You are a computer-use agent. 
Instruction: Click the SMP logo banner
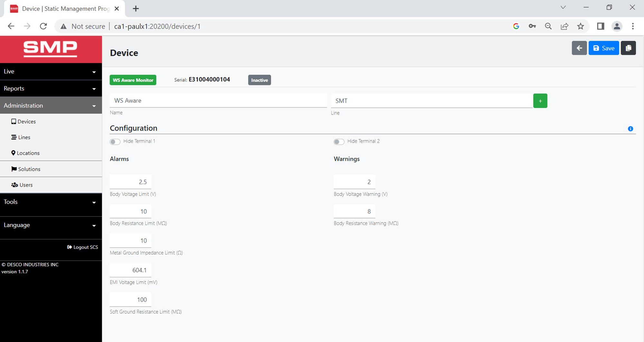point(51,49)
